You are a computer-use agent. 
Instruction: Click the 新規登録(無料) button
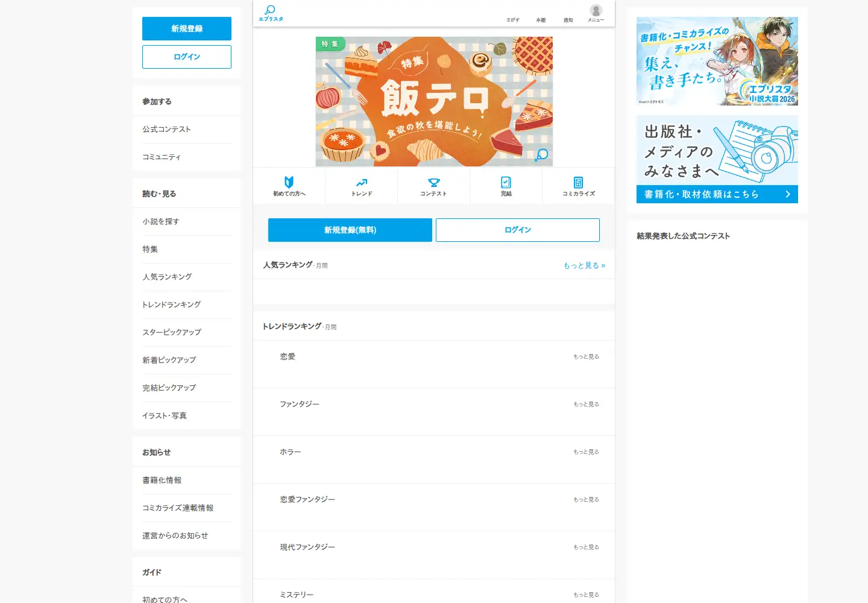(350, 230)
